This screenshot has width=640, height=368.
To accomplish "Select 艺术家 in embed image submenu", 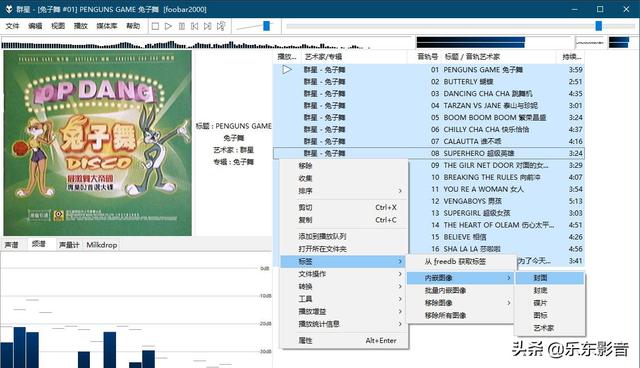I will click(x=550, y=328).
